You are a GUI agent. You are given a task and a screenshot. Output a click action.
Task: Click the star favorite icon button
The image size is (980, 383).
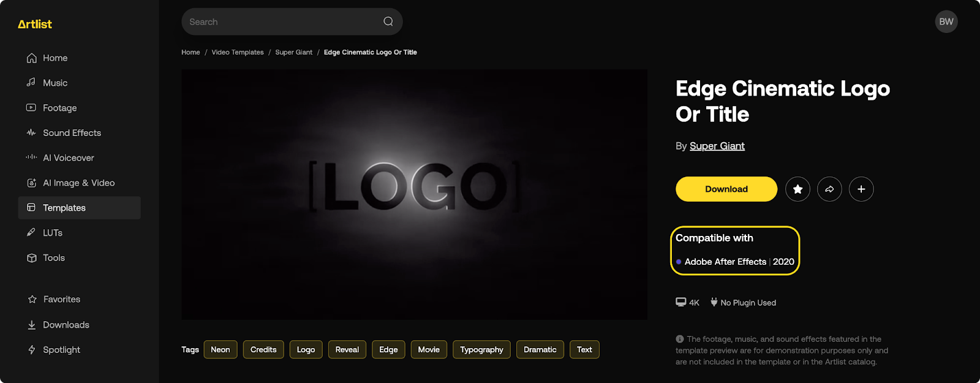(x=797, y=189)
